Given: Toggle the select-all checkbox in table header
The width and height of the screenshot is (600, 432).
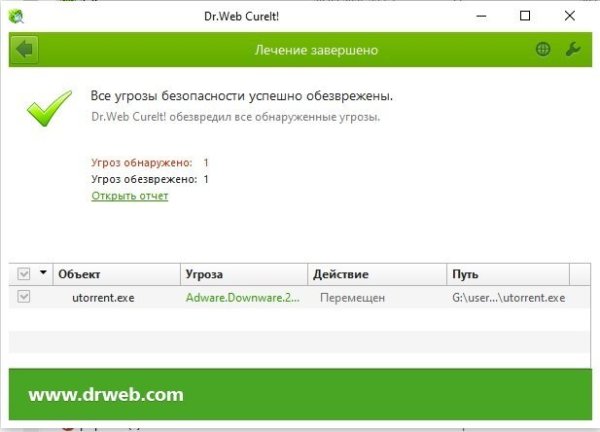Looking at the screenshot, I should point(24,274).
